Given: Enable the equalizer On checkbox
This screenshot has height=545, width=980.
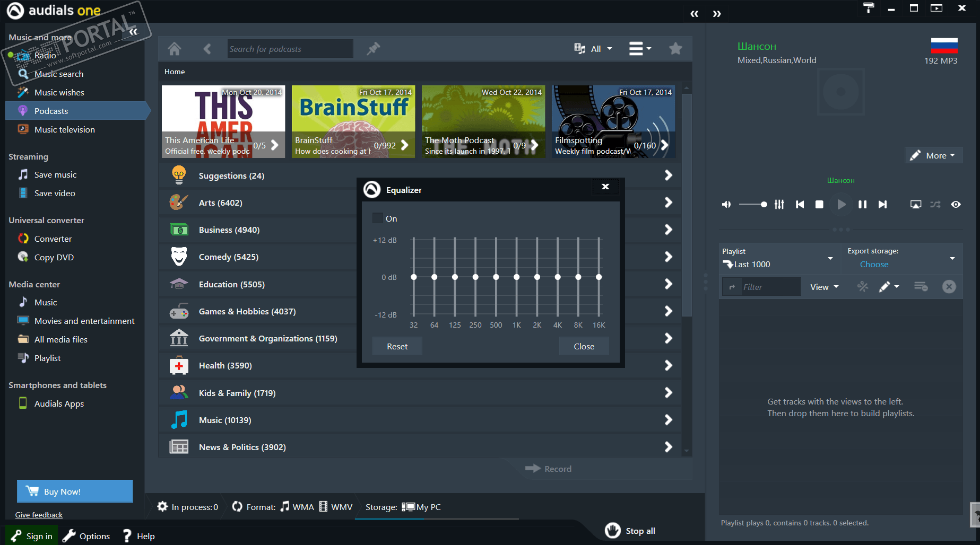Looking at the screenshot, I should click(x=378, y=218).
